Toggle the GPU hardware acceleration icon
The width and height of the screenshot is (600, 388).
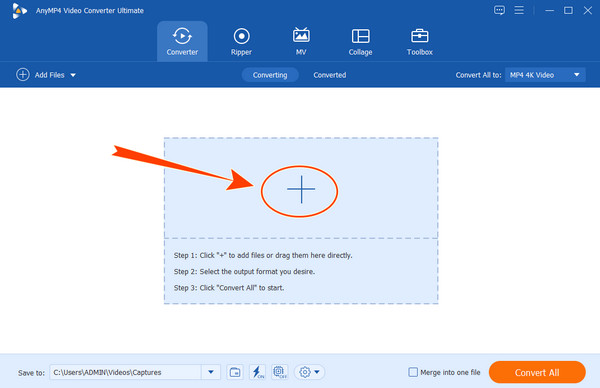280,372
